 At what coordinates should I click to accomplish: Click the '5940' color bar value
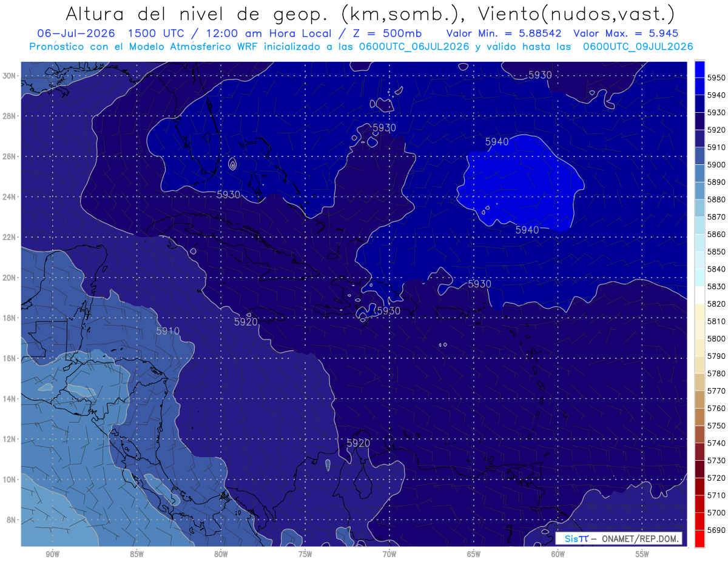[716, 95]
